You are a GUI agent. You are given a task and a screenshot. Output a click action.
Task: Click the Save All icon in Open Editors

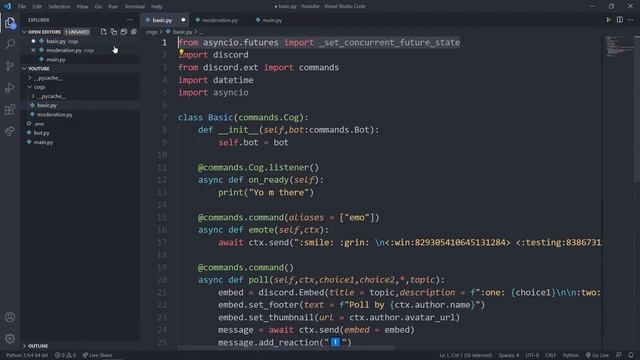point(124,32)
